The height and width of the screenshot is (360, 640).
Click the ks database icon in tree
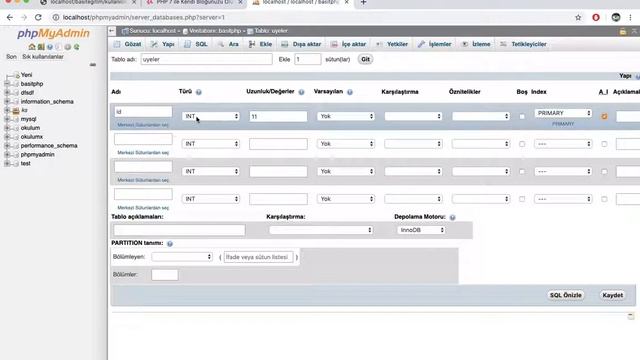tap(16, 110)
